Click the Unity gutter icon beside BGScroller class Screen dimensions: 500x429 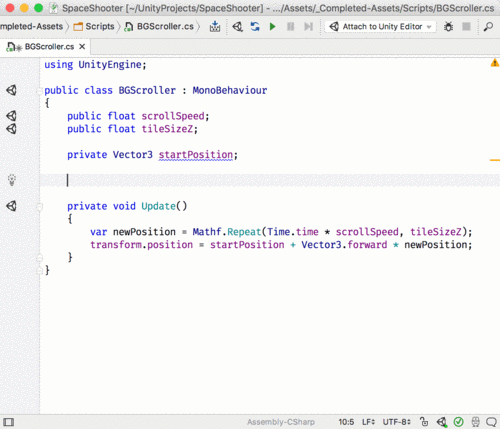pyautogui.click(x=11, y=90)
